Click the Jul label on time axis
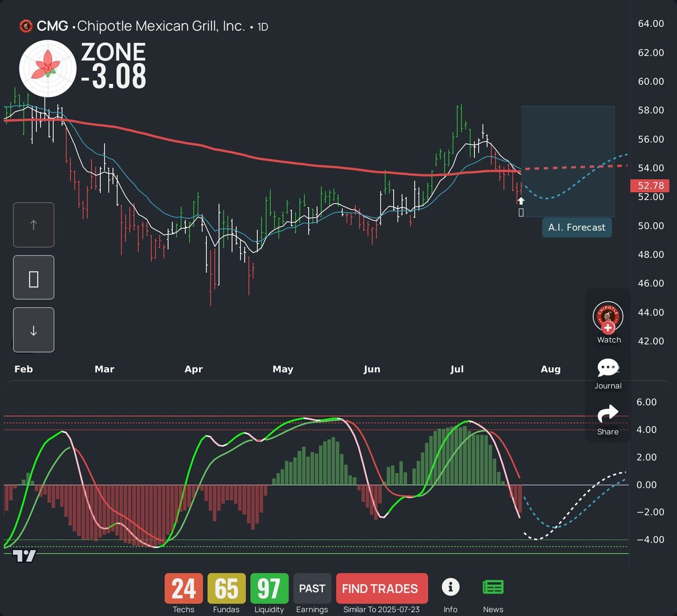 pos(457,369)
